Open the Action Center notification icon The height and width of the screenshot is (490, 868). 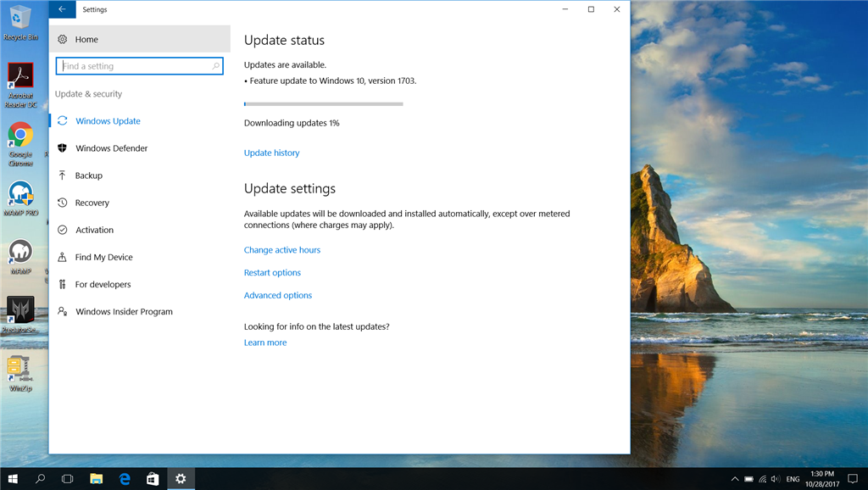tap(853, 479)
